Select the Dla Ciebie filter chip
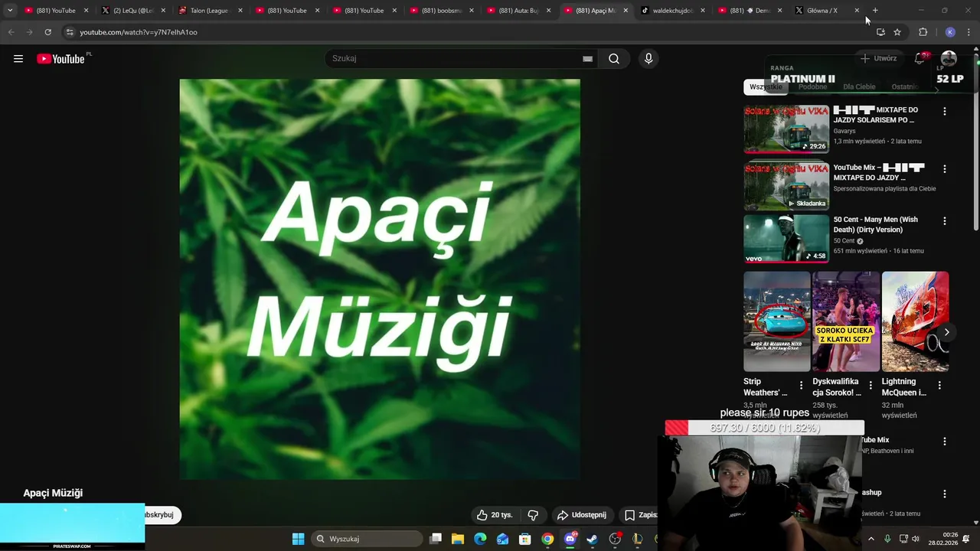The height and width of the screenshot is (551, 980). 859,86
